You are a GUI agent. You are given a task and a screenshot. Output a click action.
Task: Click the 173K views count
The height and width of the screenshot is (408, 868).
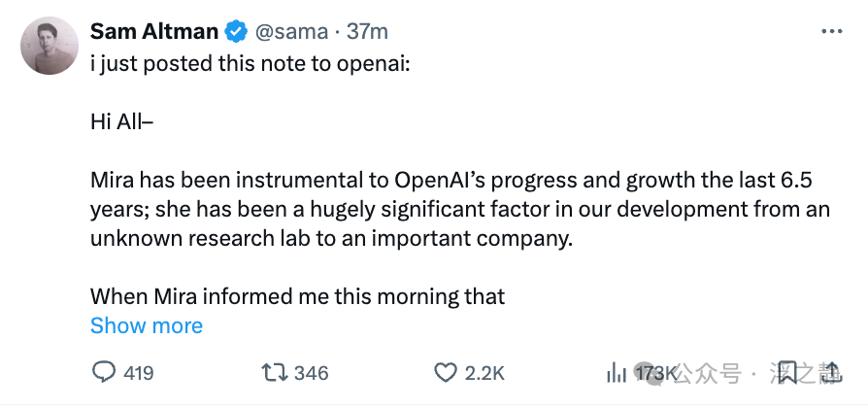point(655,372)
